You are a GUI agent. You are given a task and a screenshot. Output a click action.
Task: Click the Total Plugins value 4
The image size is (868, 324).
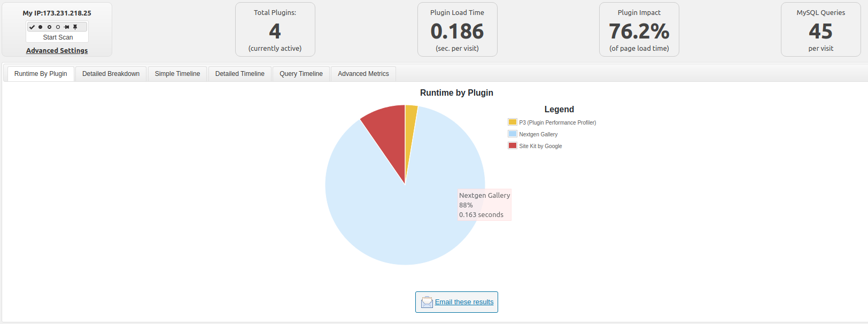[275, 31]
